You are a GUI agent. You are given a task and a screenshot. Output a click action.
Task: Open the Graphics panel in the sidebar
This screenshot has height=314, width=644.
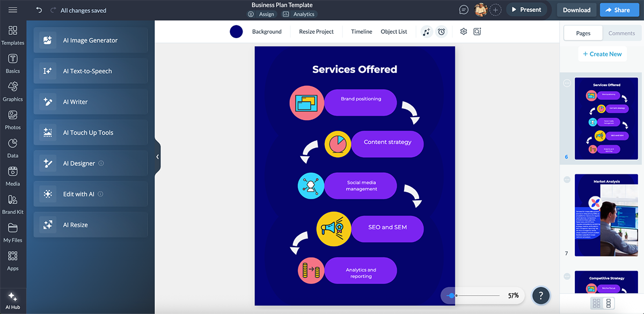13,91
